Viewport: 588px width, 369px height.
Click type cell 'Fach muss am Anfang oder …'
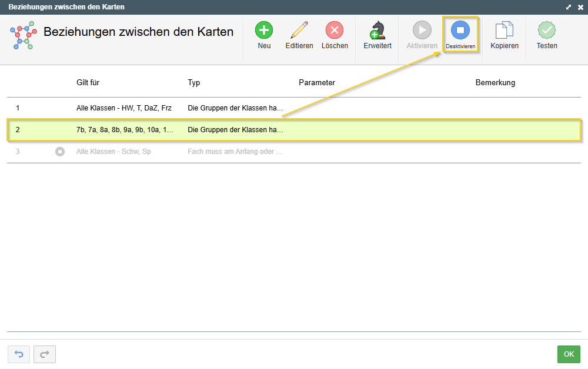[x=235, y=152]
